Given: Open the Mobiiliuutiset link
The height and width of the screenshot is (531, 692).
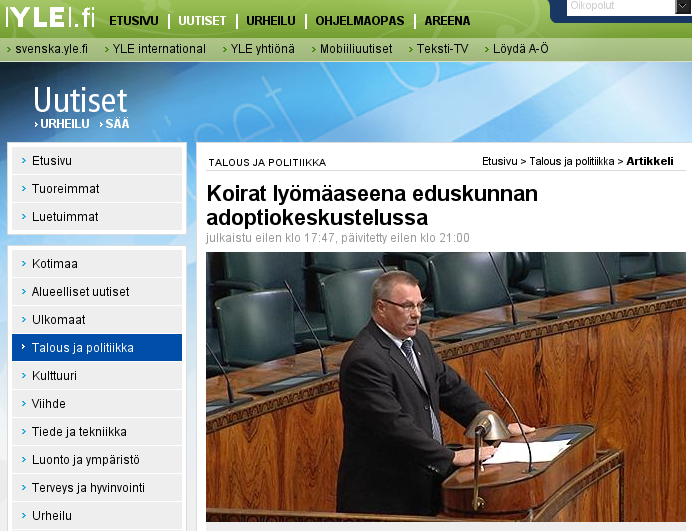Looking at the screenshot, I should point(355,49).
